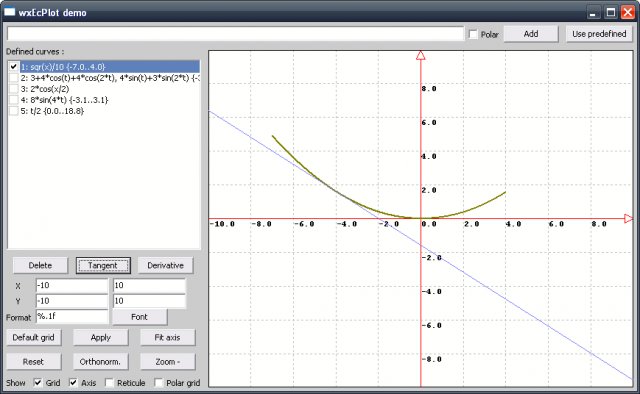
Task: Check the 2*cos(x/2) curve checkbox
Action: pos(14,89)
